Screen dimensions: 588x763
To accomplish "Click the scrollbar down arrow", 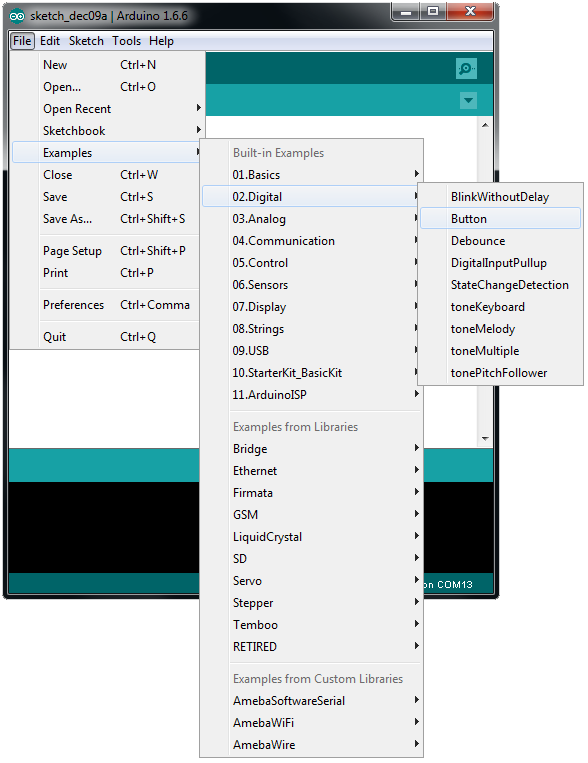I will (485, 438).
